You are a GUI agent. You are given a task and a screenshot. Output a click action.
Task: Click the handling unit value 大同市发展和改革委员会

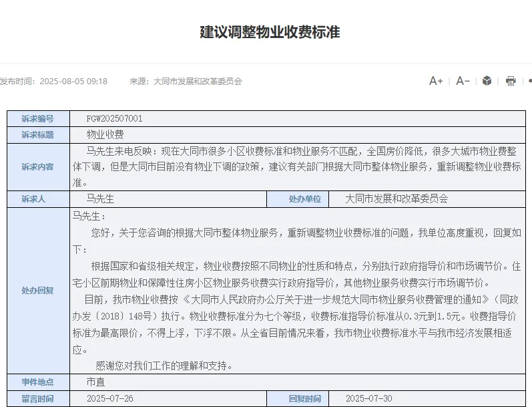pyautogui.click(x=396, y=198)
